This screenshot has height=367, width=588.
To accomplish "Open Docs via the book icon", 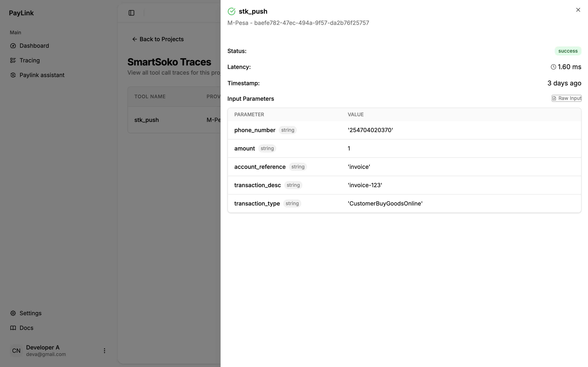I will (x=13, y=328).
